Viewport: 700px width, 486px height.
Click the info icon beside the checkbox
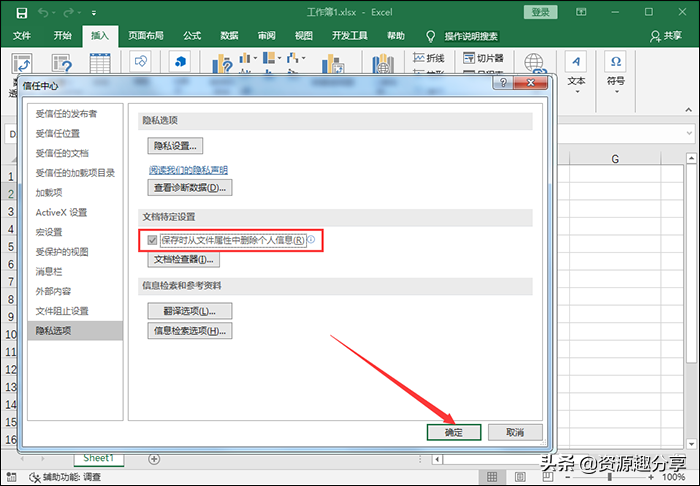[311, 239]
